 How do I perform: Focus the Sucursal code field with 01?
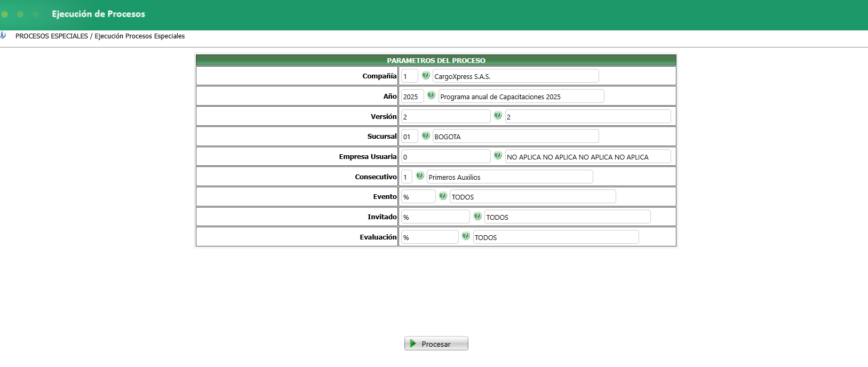410,136
